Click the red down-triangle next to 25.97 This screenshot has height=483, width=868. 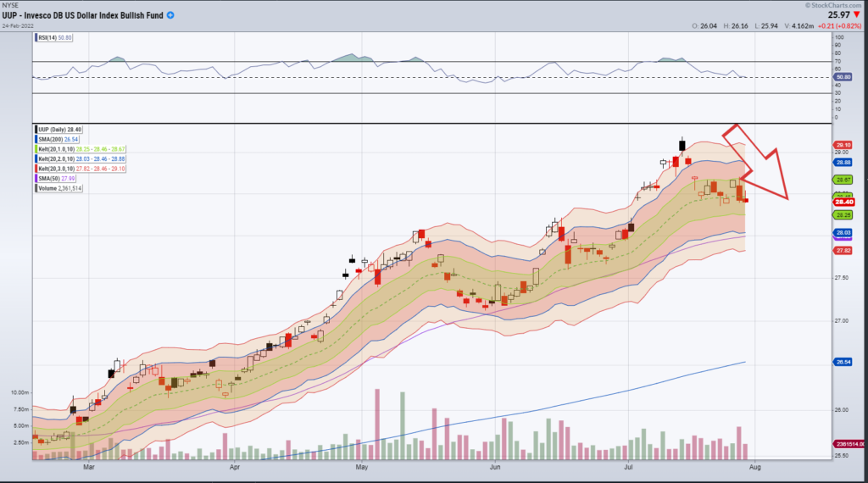(x=857, y=15)
